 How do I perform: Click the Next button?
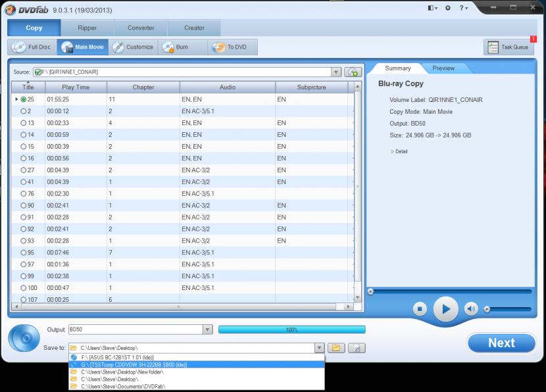pos(501,343)
